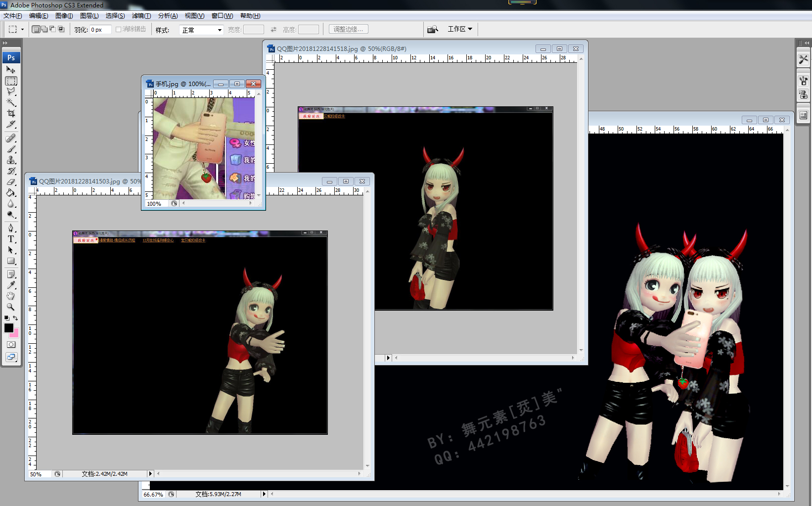Open the 工作区 workspace dropdown
This screenshot has width=812, height=506.
460,29
